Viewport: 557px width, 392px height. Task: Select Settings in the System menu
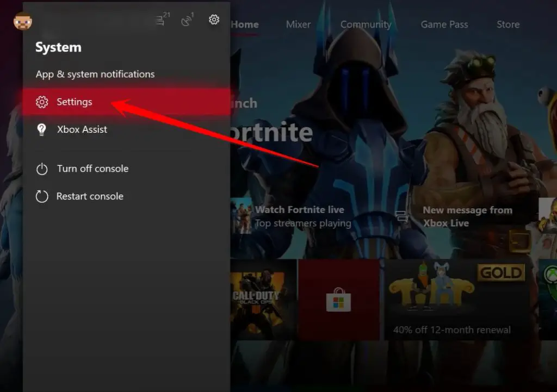(x=126, y=102)
